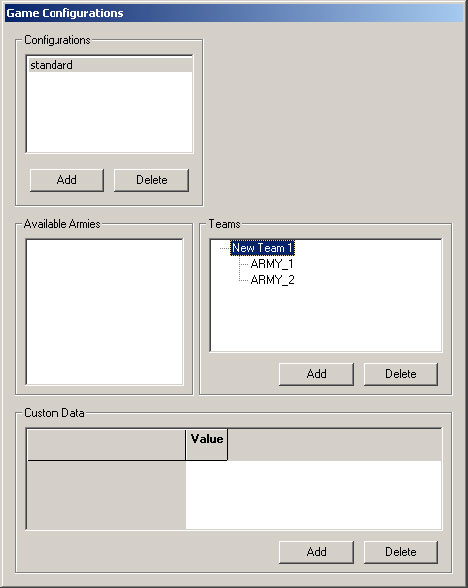Add a new team
468x588 pixels.
tap(316, 374)
